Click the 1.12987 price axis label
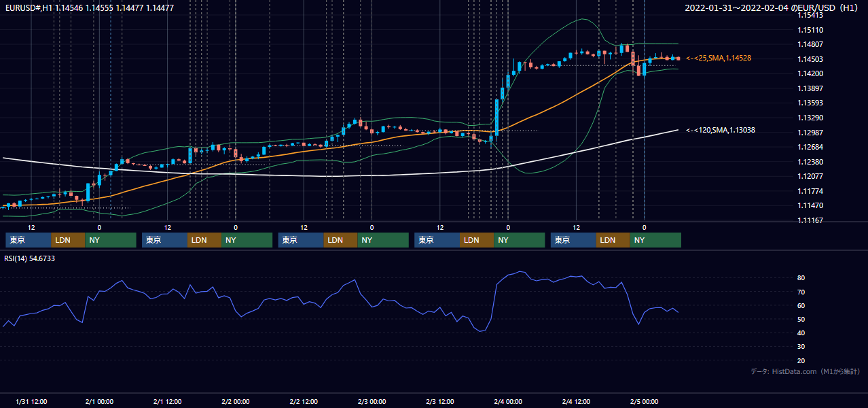The height and width of the screenshot is (408, 868). coord(810,133)
